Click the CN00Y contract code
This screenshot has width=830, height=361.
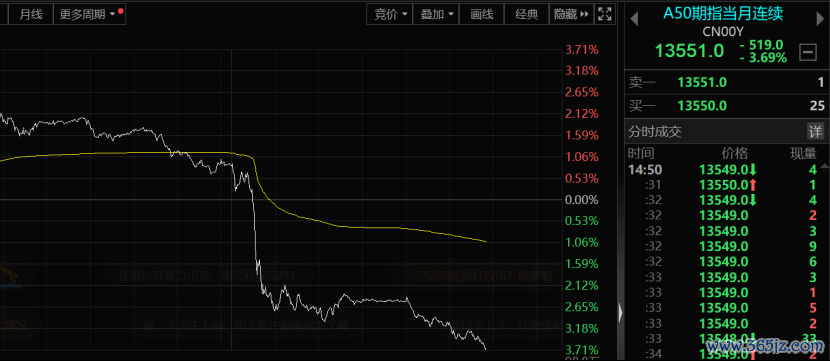[x=723, y=31]
